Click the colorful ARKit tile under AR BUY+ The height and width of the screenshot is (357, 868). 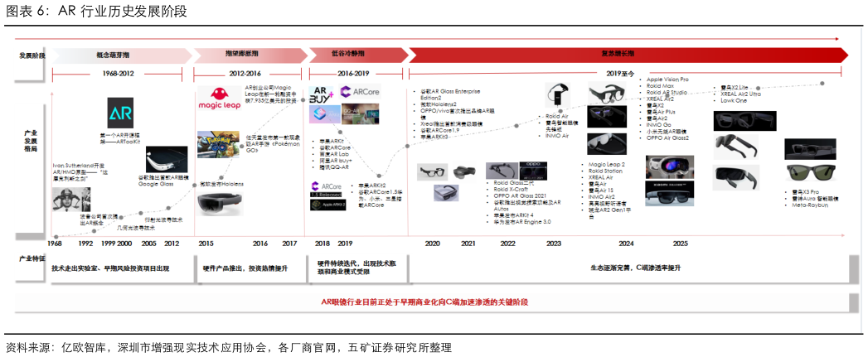point(325,113)
